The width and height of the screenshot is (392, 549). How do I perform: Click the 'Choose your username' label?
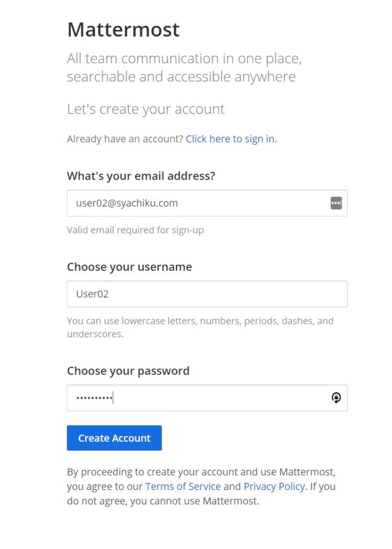pyautogui.click(x=130, y=267)
